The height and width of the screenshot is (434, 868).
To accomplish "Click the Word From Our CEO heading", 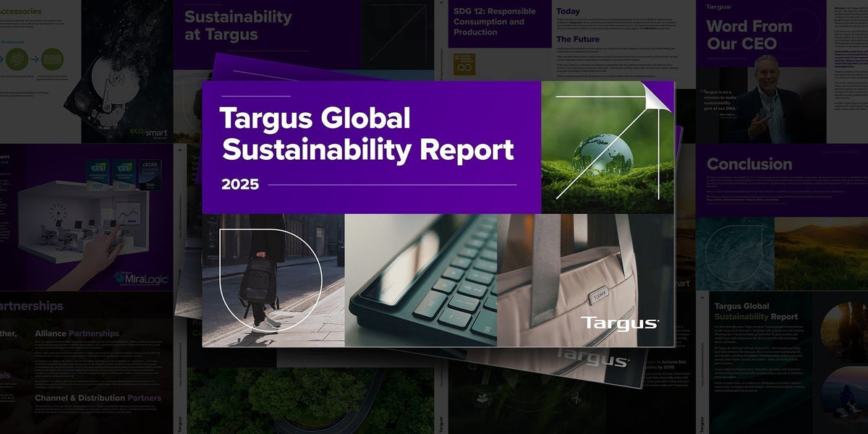I will pyautogui.click(x=749, y=34).
